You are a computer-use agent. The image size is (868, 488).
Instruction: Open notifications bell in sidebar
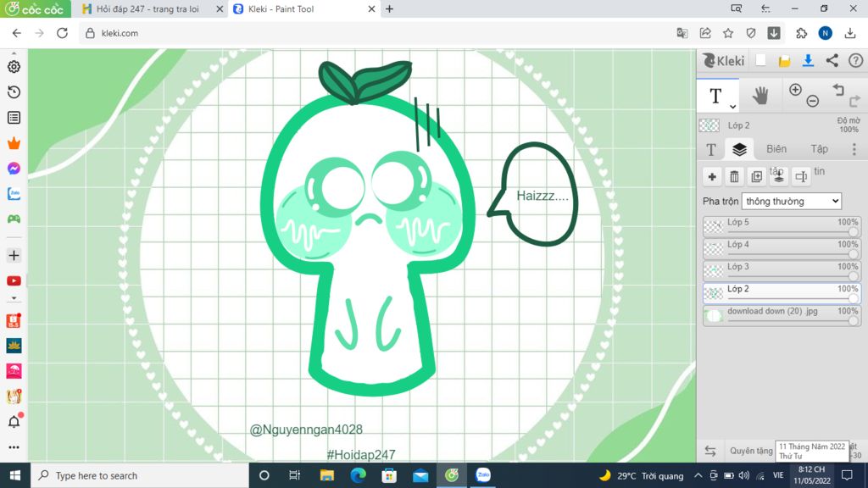pos(14,422)
